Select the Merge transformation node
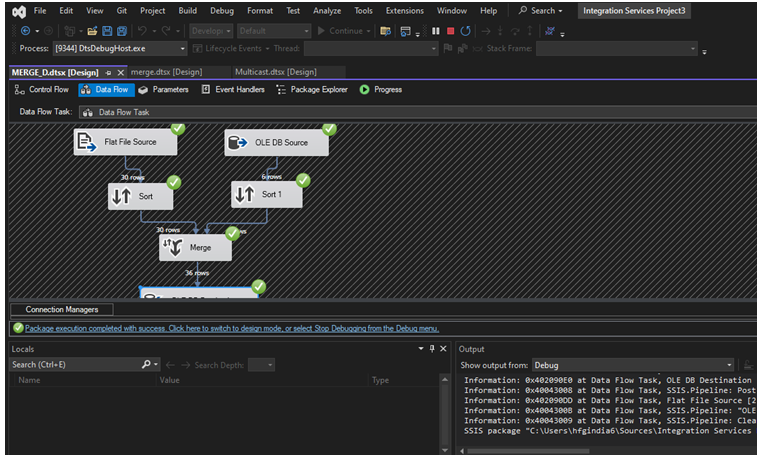The height and width of the screenshot is (455, 766). (x=195, y=248)
